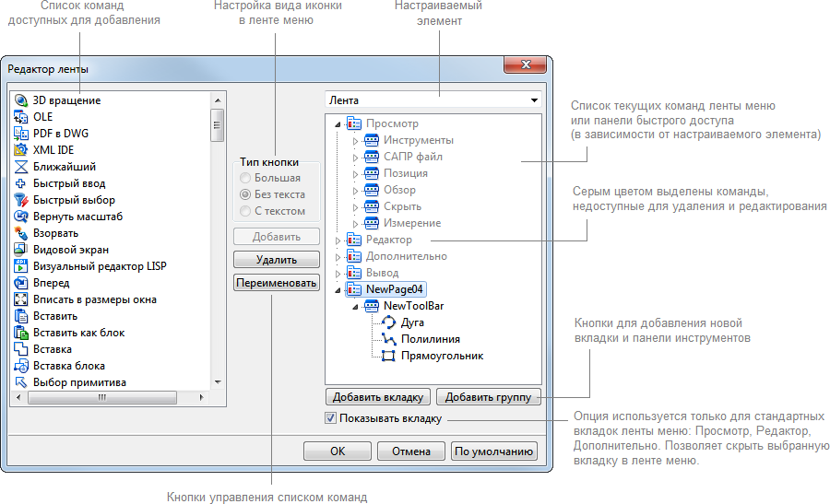Viewport: 830px width, 504px height.
Task: Select the Полилиния item in tree
Action: click(430, 339)
